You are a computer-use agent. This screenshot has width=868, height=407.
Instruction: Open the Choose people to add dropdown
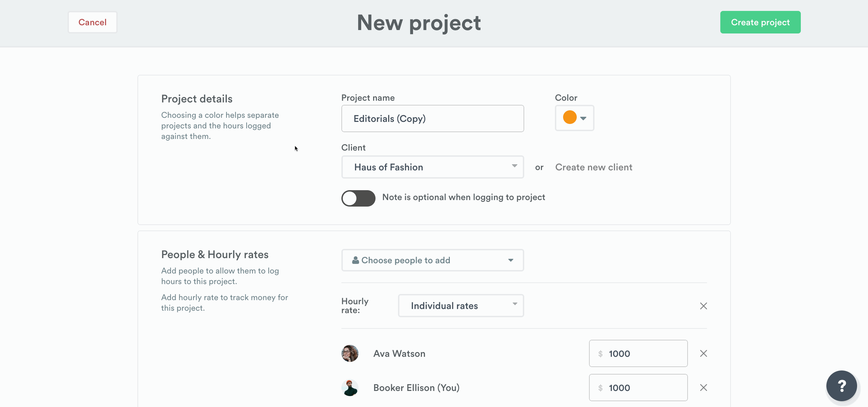[x=432, y=260]
